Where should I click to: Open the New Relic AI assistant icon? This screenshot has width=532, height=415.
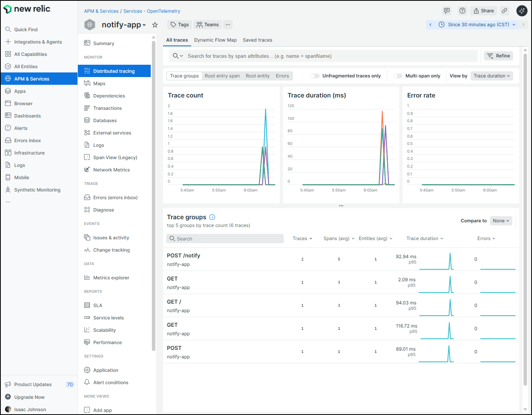click(x=522, y=11)
